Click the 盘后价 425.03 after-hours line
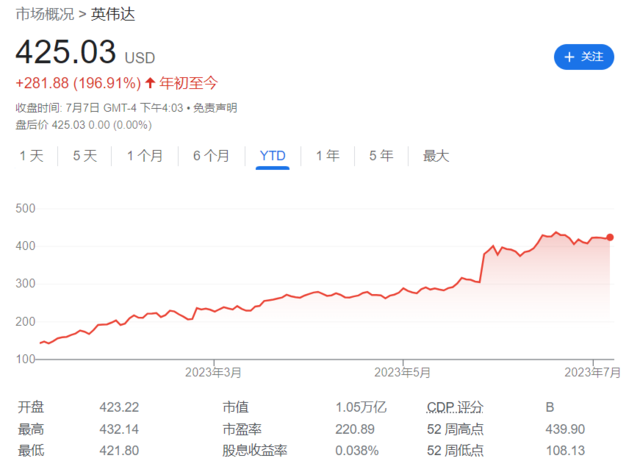The image size is (640, 472). (x=84, y=125)
